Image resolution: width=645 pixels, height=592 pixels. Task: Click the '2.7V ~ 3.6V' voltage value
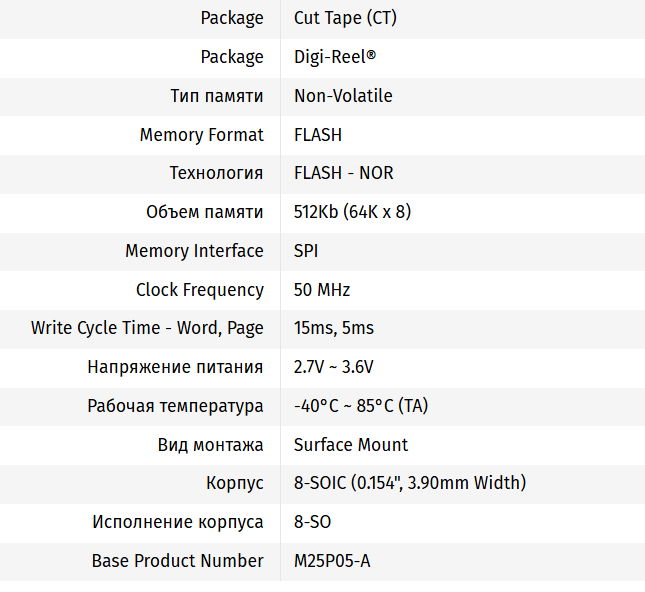tap(334, 367)
